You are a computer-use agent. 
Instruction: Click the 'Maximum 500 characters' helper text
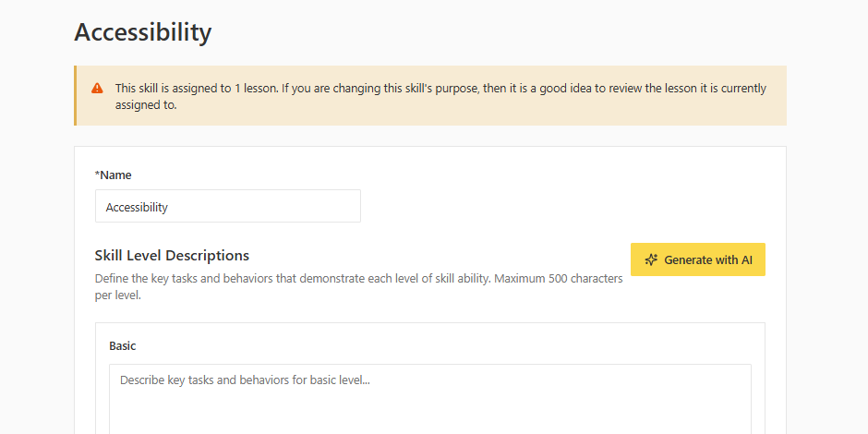[x=558, y=278]
